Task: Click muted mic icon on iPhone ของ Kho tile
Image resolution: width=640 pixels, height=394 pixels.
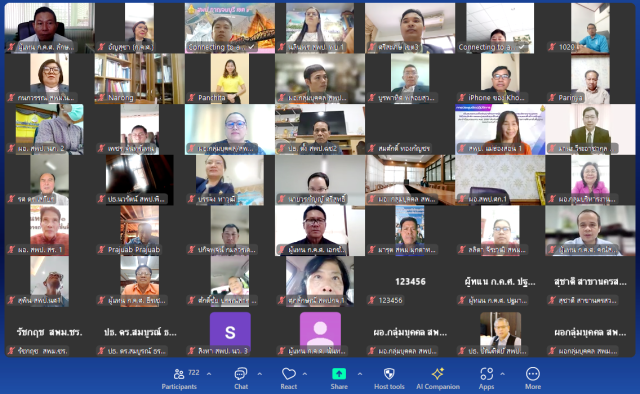Action: tap(462, 98)
